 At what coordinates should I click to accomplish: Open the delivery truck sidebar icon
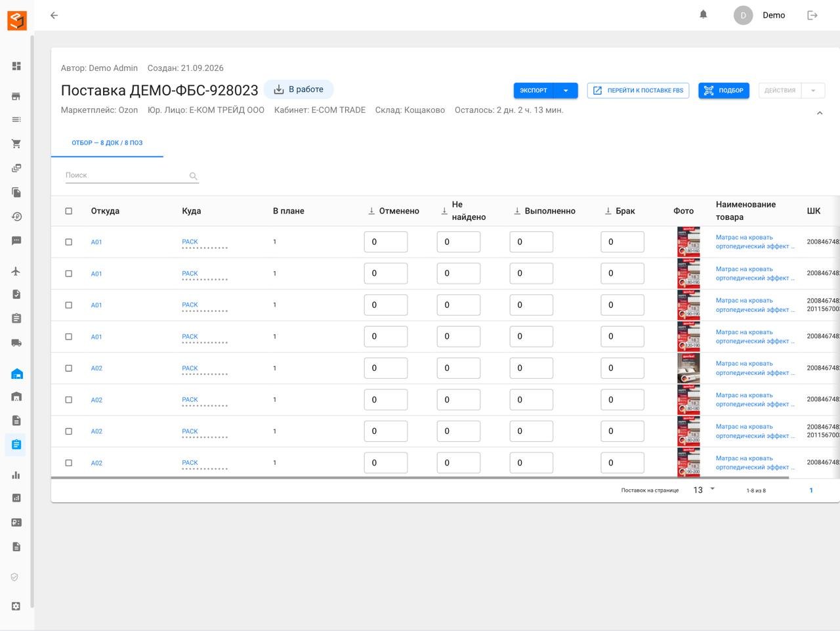tap(16, 342)
